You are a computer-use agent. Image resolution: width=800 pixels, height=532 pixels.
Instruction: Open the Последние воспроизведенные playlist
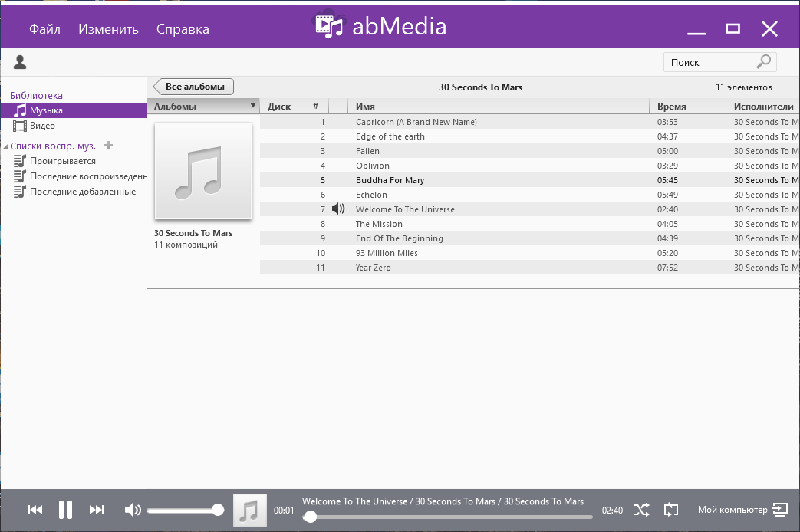[x=80, y=176]
